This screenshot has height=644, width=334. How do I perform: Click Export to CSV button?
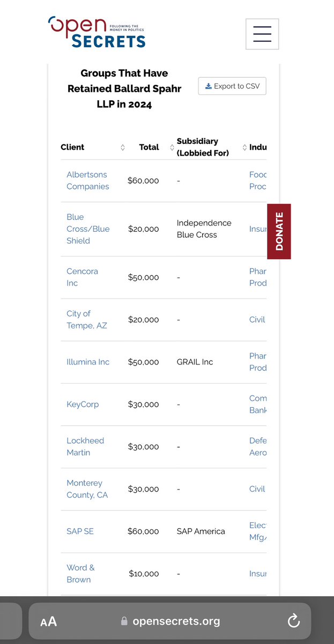click(232, 86)
